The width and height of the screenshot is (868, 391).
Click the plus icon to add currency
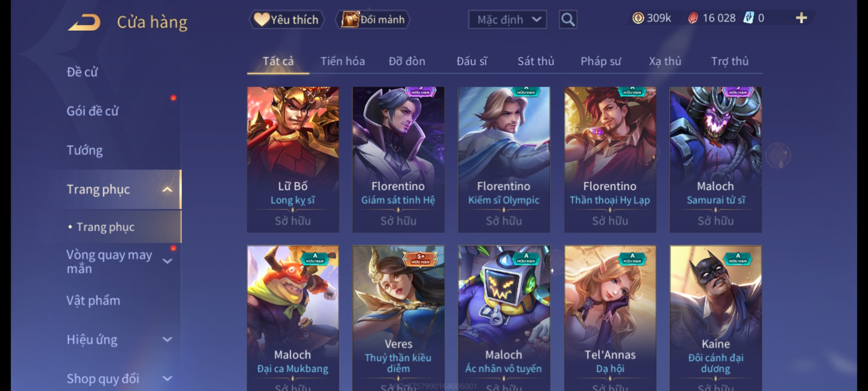[801, 18]
